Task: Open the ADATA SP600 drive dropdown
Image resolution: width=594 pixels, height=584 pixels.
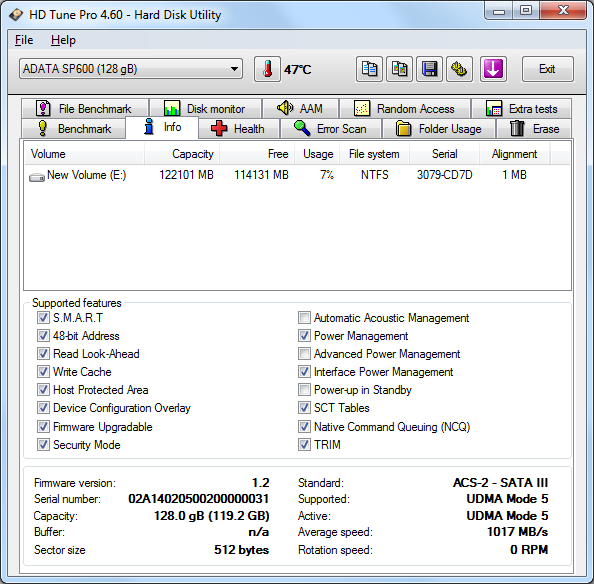Action: pyautogui.click(x=131, y=69)
